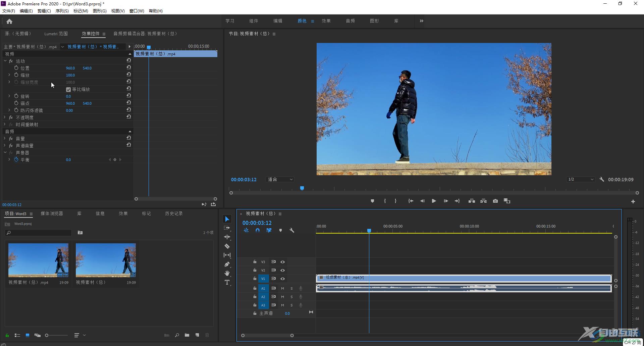The image size is (644, 346).
Task: Expand the Scale property
Action: (9, 75)
